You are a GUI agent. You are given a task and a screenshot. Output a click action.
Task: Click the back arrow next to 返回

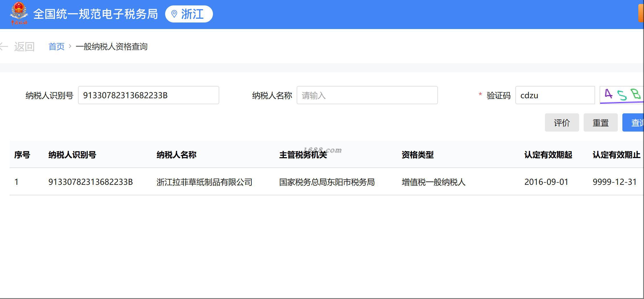(x=4, y=46)
